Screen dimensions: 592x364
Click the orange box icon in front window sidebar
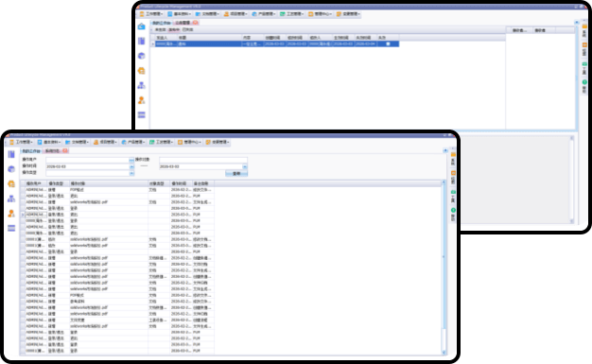coord(11,183)
